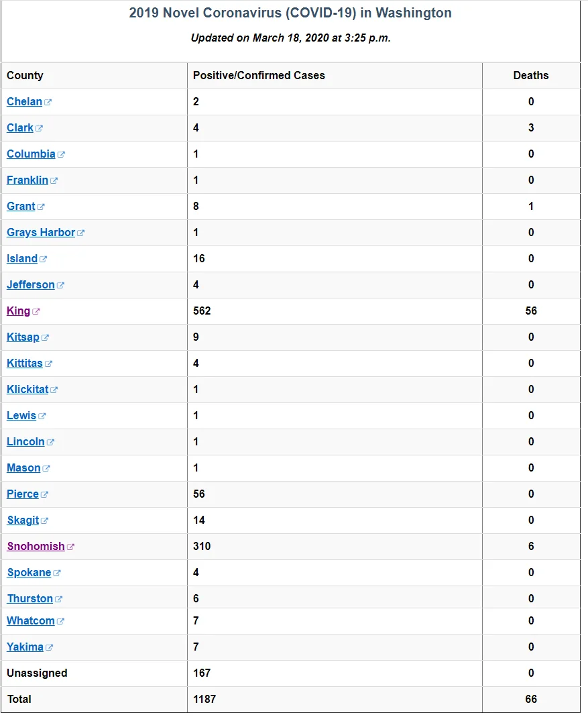Click the external-link icon beside Snohomish

pos(70,547)
